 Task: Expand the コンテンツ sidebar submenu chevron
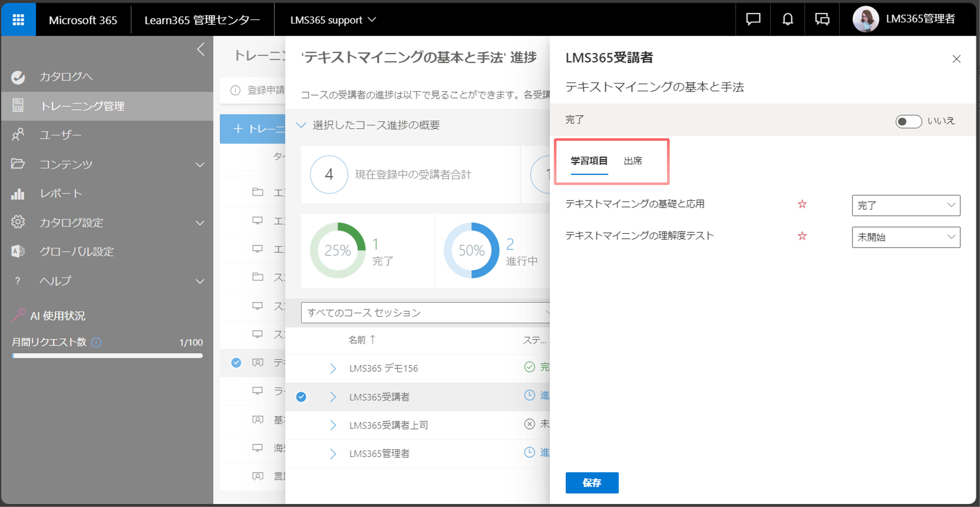200,164
